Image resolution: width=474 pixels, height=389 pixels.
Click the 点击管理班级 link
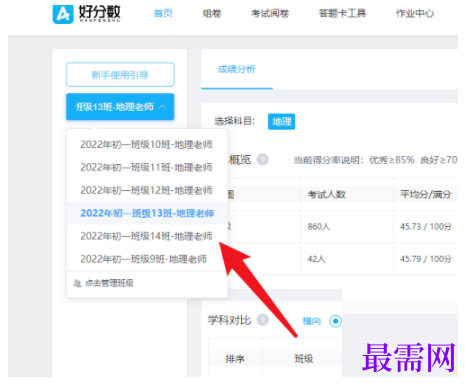[109, 283]
